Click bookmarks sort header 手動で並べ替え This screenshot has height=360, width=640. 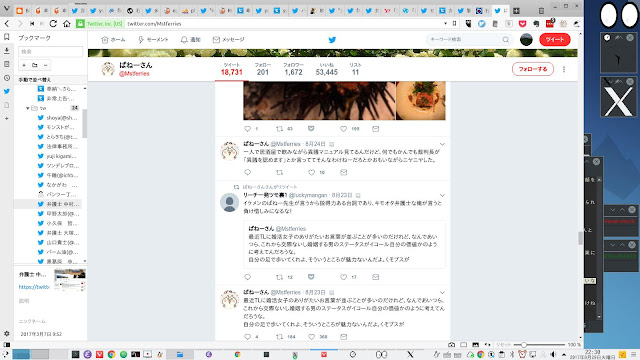pyautogui.click(x=35, y=80)
